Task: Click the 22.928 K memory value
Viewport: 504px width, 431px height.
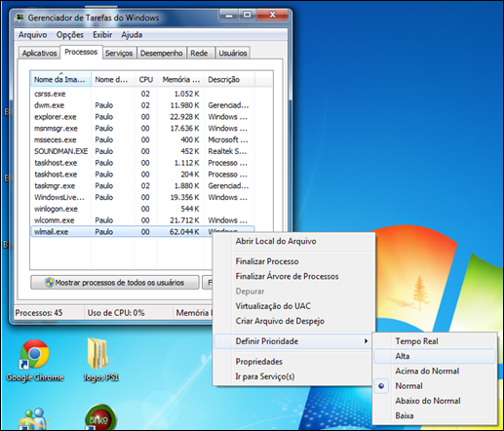Action: [184, 117]
